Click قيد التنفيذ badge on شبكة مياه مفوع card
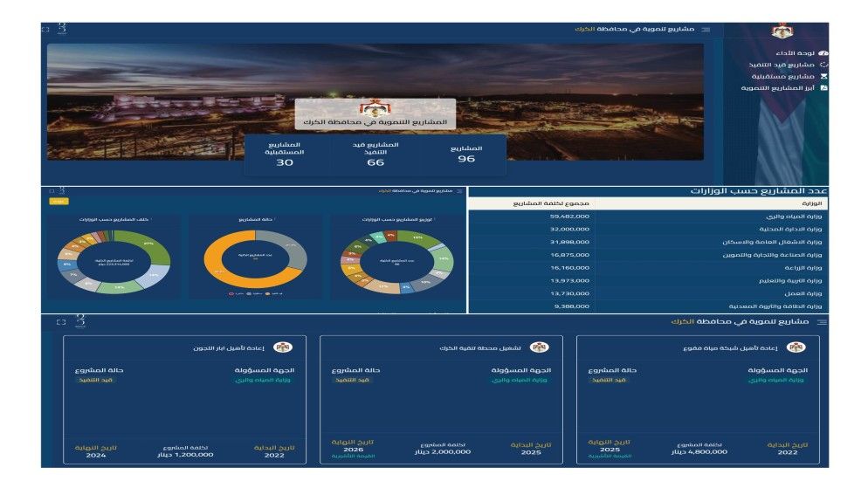Viewport: 868px width, 488px height. click(609, 380)
